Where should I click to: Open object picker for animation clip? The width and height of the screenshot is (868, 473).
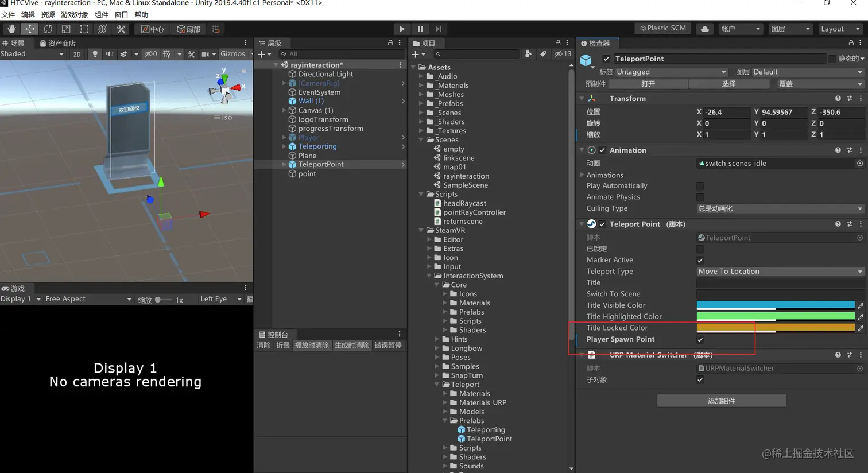[x=860, y=164]
